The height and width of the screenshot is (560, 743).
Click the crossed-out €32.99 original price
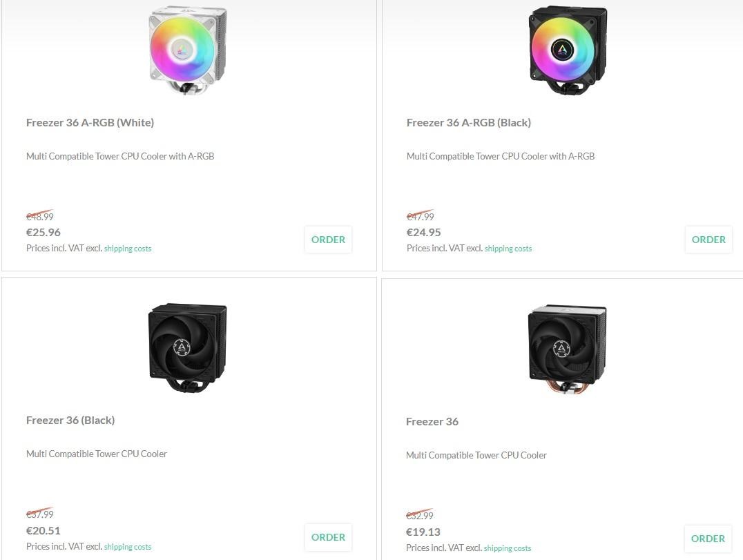pyautogui.click(x=420, y=516)
